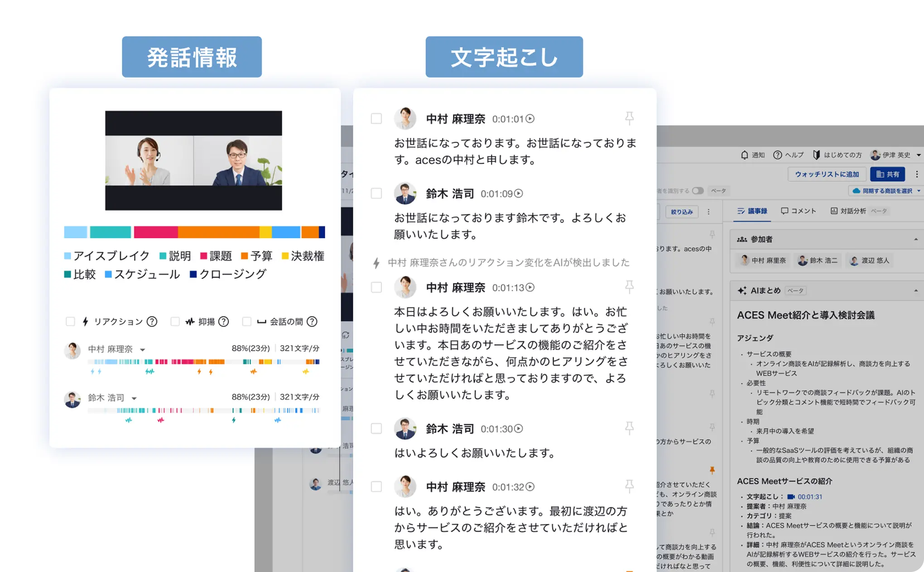Click the AIまとめ sparkle icon

click(x=742, y=291)
